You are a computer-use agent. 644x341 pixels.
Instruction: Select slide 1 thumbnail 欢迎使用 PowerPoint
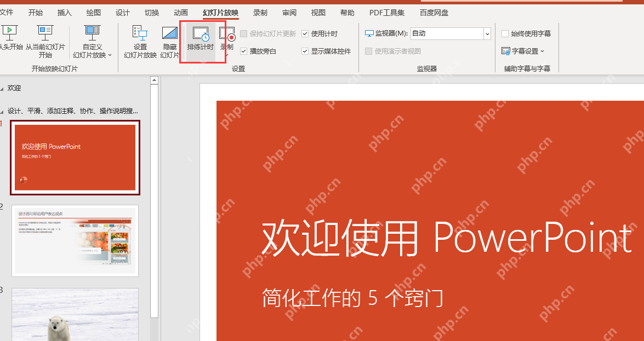(75, 158)
